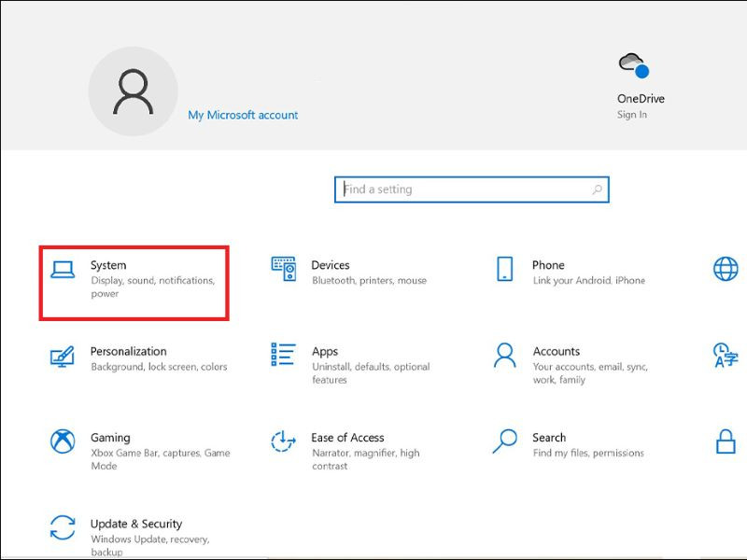Open the Search category title

tap(549, 438)
